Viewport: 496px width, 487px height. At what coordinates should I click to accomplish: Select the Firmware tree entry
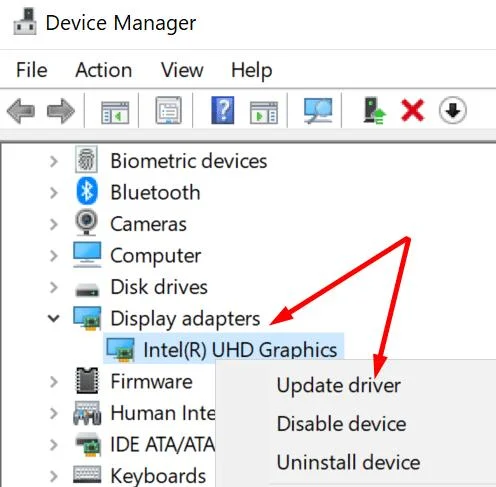pyautogui.click(x=151, y=381)
